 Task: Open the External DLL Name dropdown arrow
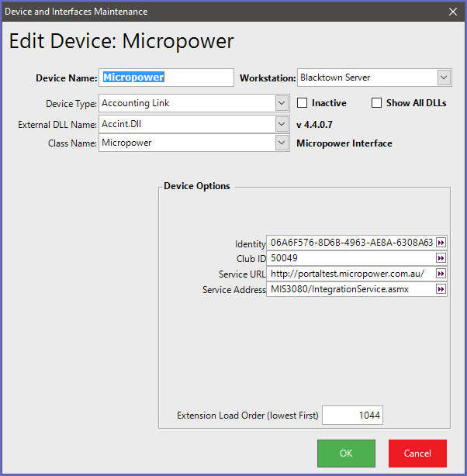tap(282, 124)
